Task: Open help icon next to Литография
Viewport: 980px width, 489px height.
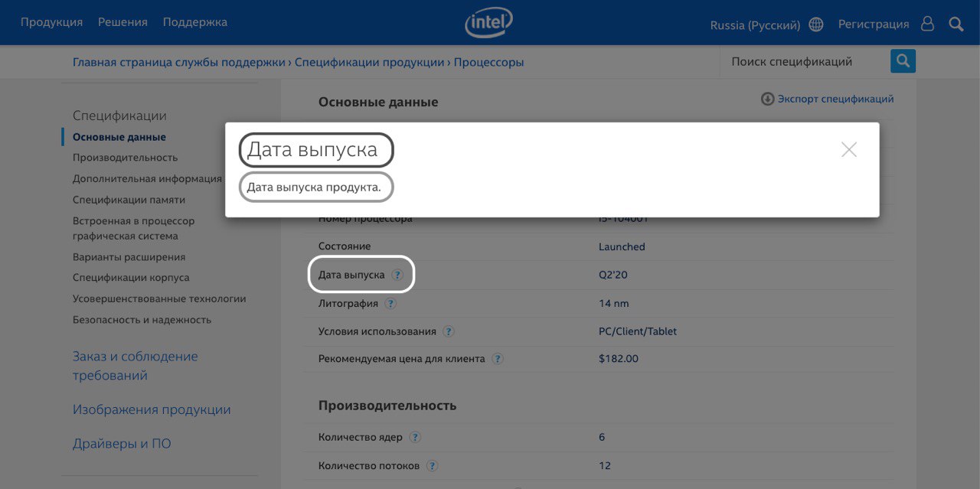Action: point(390,303)
